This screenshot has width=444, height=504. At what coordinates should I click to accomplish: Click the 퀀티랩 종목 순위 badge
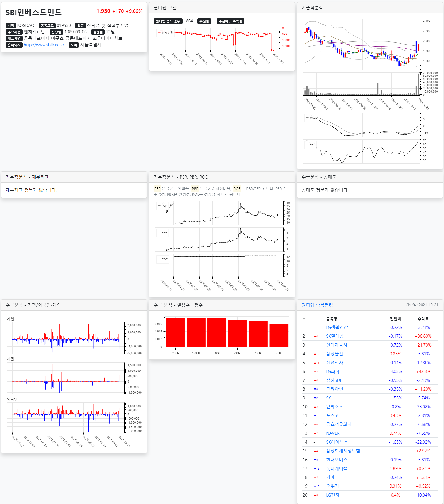pyautogui.click(x=168, y=21)
